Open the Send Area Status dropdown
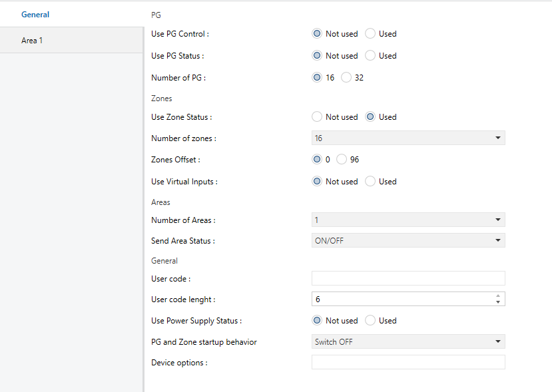 (x=408, y=240)
